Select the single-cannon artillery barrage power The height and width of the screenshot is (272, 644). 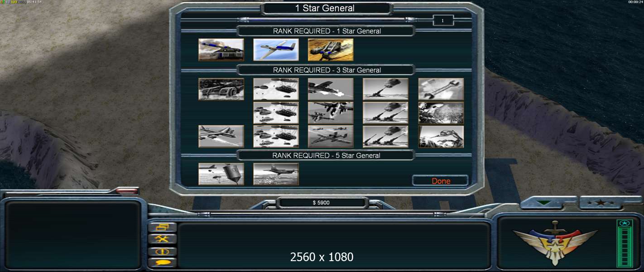[x=385, y=89]
